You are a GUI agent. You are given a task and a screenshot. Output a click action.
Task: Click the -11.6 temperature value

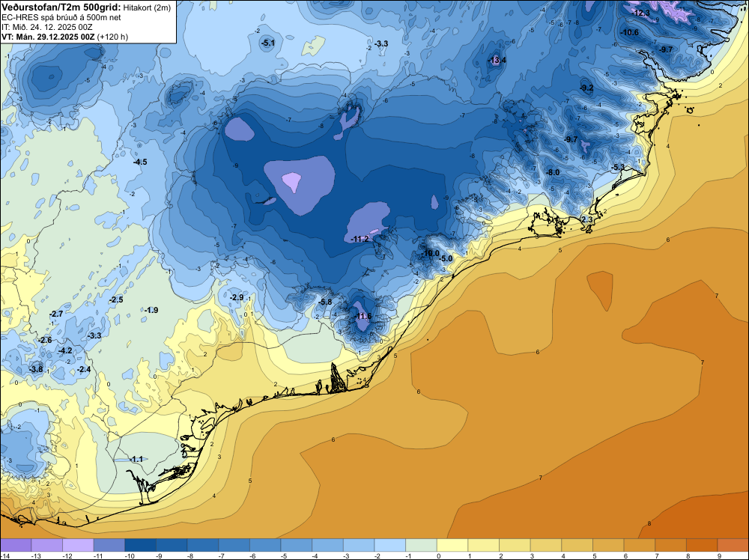coord(363,316)
